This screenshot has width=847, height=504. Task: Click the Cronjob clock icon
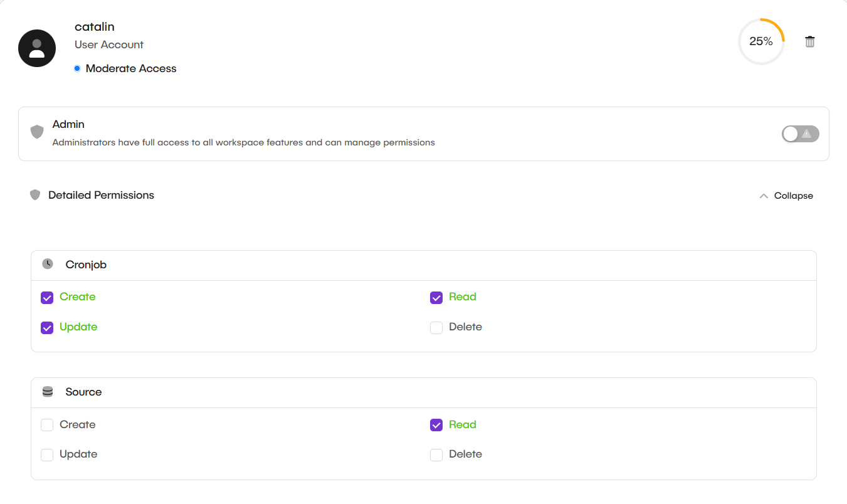point(47,263)
